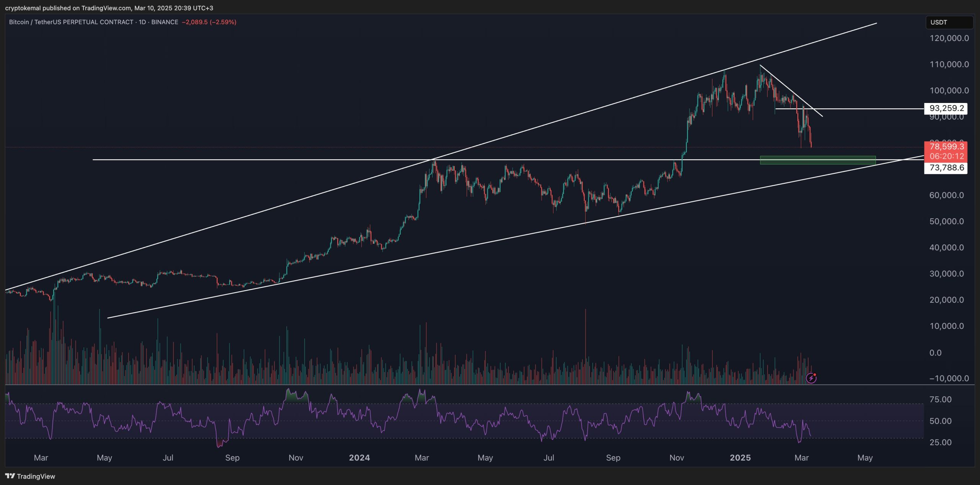
Task: Click the RSI 75.00 scale label
Action: tap(940, 400)
